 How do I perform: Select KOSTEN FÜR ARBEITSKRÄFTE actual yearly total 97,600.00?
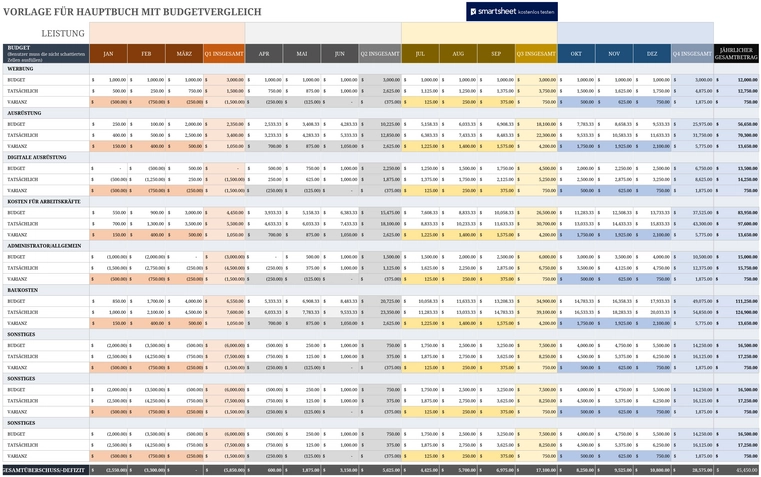pos(736,224)
